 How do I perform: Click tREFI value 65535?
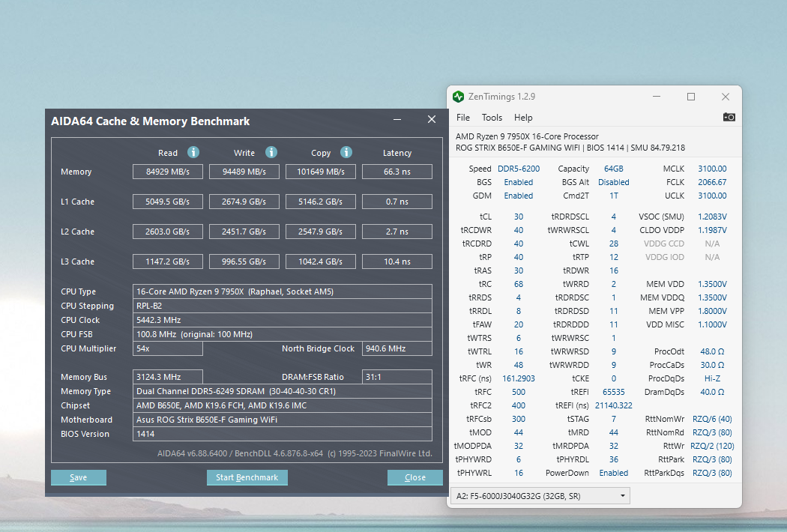[x=613, y=392]
